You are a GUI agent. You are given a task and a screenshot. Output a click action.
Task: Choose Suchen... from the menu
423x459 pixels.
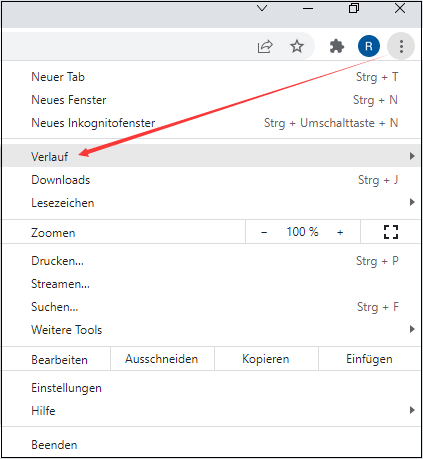[211, 307]
